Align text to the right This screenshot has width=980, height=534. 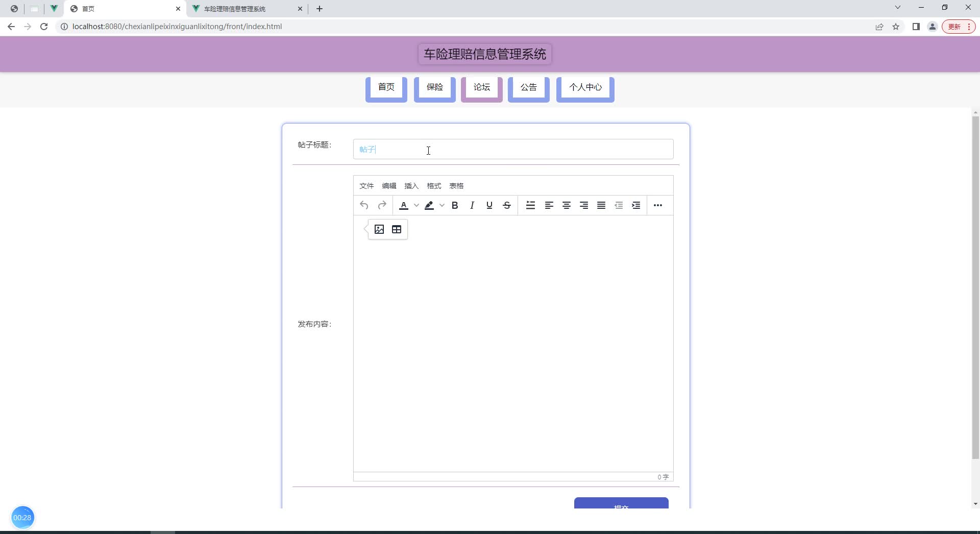[584, 205]
